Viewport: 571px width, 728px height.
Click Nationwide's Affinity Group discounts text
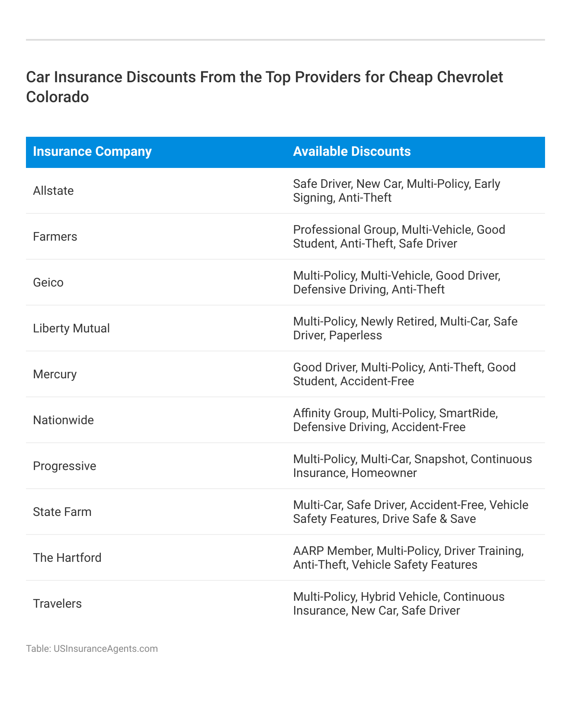point(395,420)
